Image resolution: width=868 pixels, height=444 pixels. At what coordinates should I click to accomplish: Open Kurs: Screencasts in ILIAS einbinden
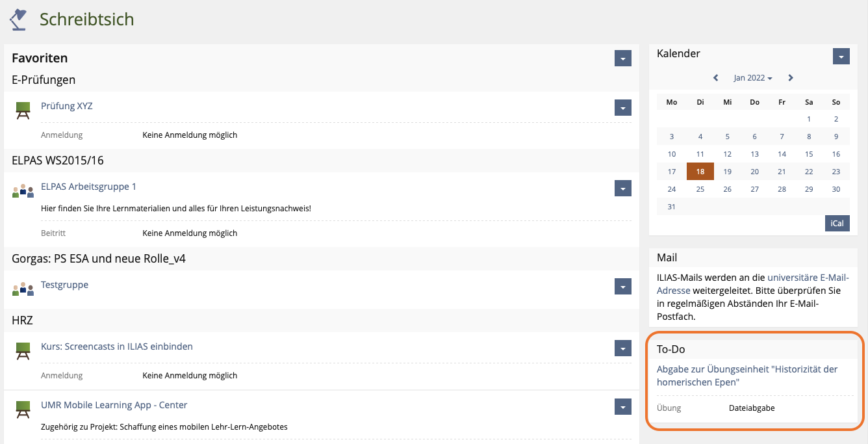click(116, 346)
